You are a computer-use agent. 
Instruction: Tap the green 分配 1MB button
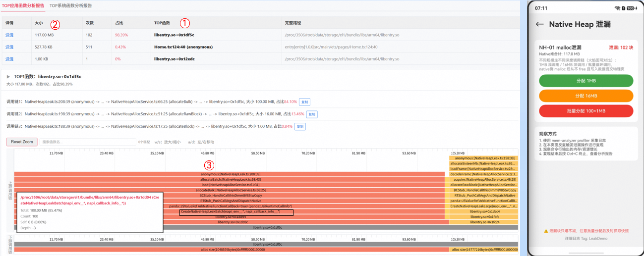pos(586,81)
